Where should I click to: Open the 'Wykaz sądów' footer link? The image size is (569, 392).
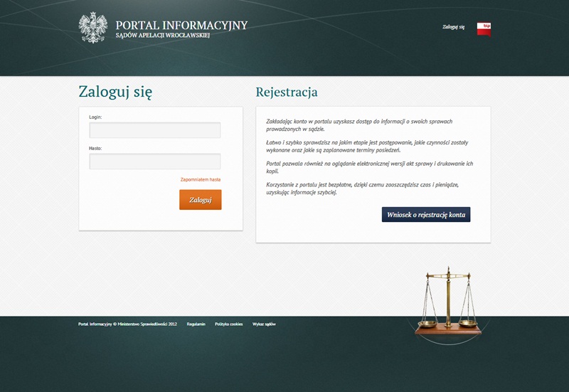coord(264,324)
